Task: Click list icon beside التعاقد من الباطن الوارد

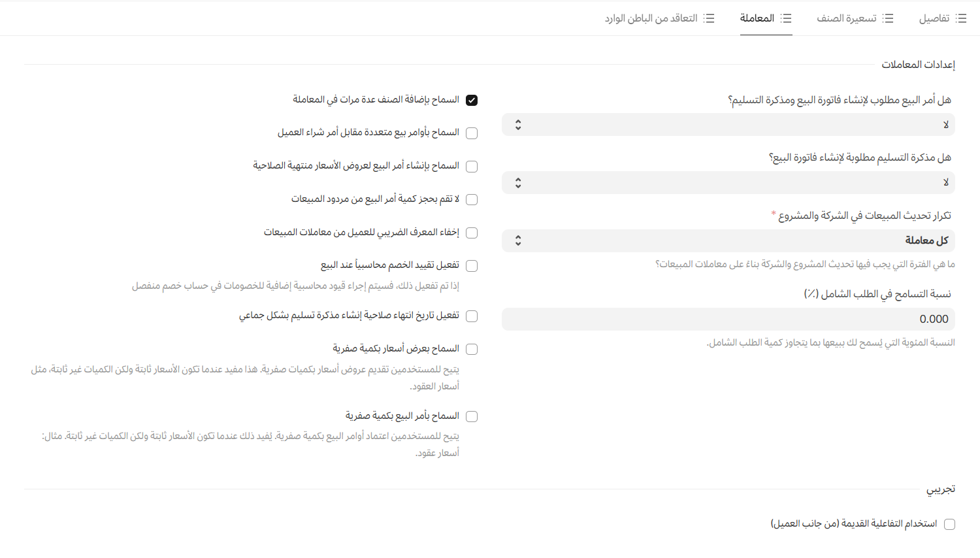Action: click(x=709, y=18)
